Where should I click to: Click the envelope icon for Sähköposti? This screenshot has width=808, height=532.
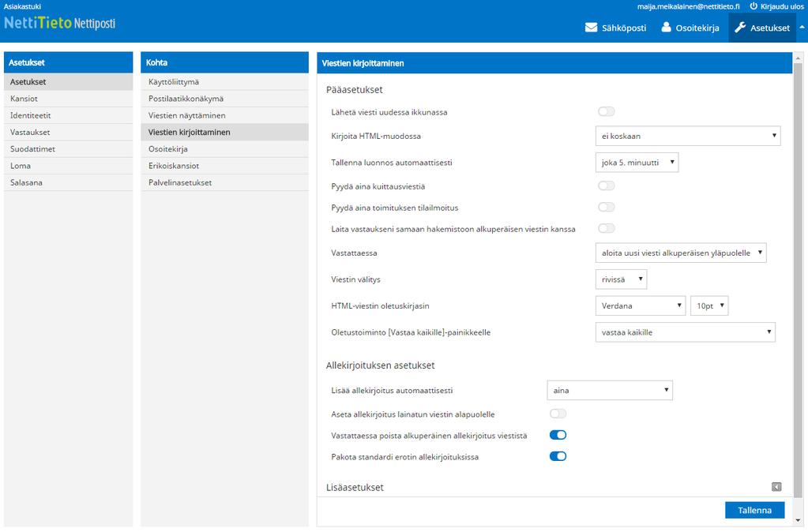[591, 28]
